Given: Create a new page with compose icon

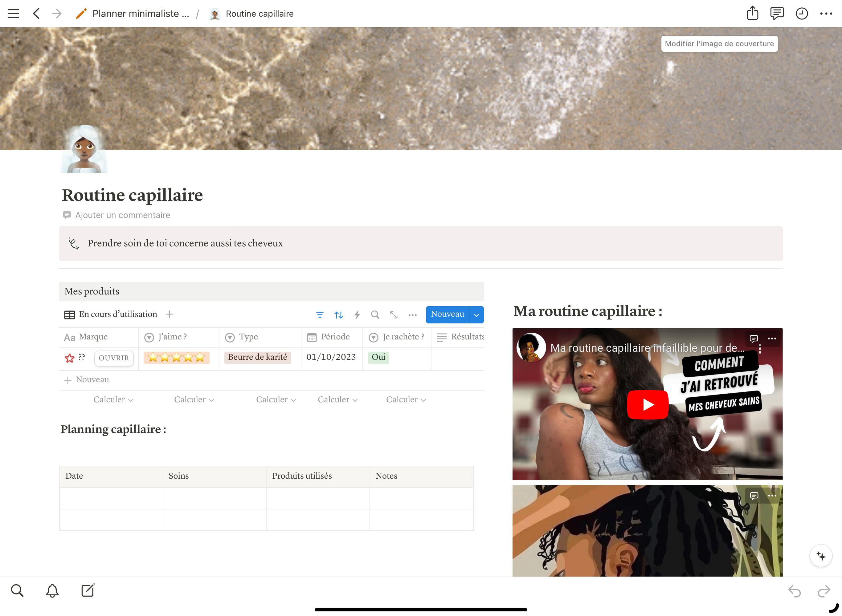Looking at the screenshot, I should pos(88,590).
